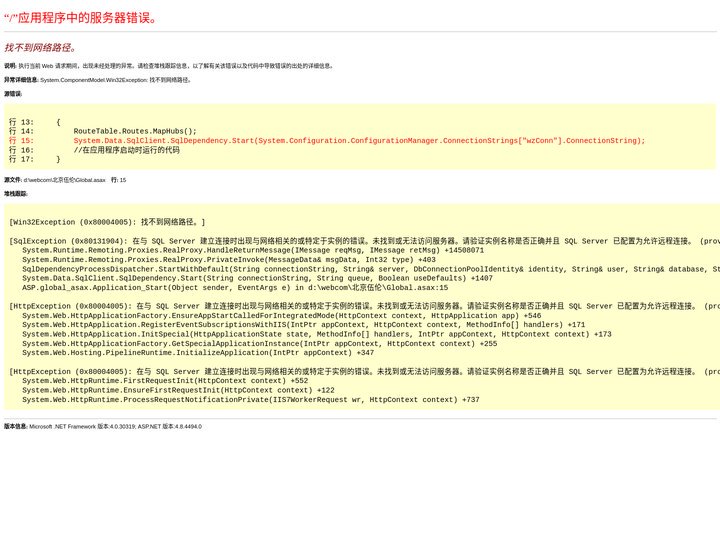Click PipelineRuntime.InitializeApplication stack frame
Viewport: 720px width, 540px height.
click(x=198, y=353)
